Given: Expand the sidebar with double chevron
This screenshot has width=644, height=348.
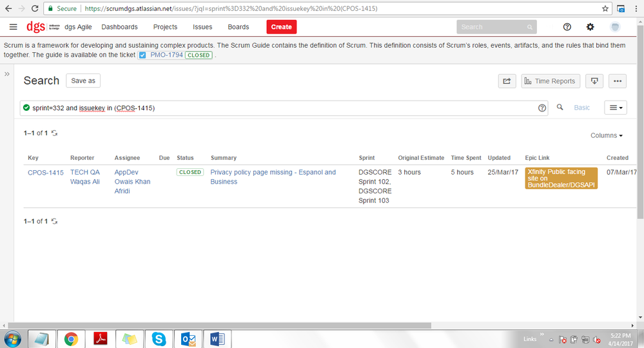Looking at the screenshot, I should [7, 74].
